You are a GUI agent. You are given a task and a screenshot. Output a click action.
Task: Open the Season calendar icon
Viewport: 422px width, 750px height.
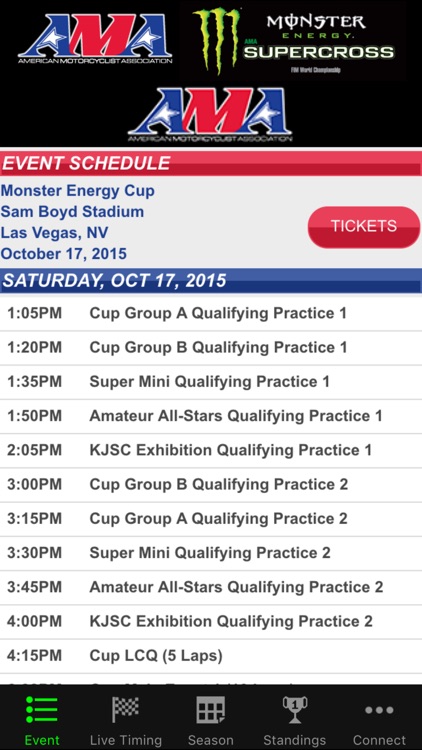click(x=211, y=710)
